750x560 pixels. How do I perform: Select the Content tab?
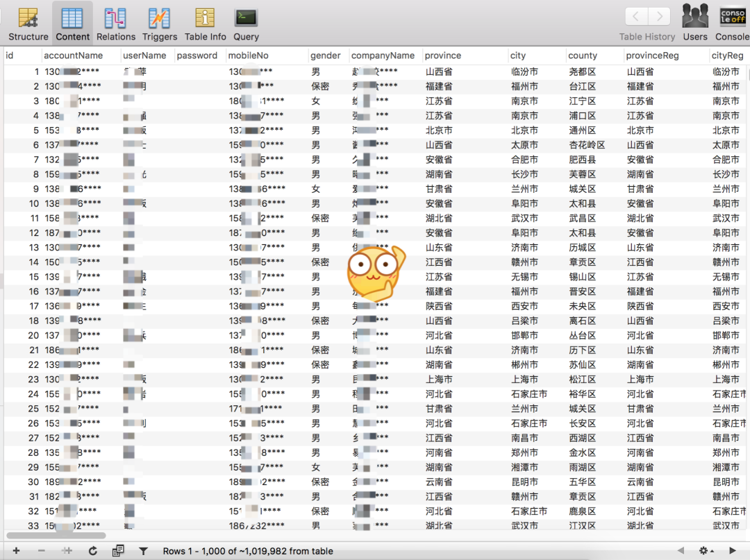point(72,24)
